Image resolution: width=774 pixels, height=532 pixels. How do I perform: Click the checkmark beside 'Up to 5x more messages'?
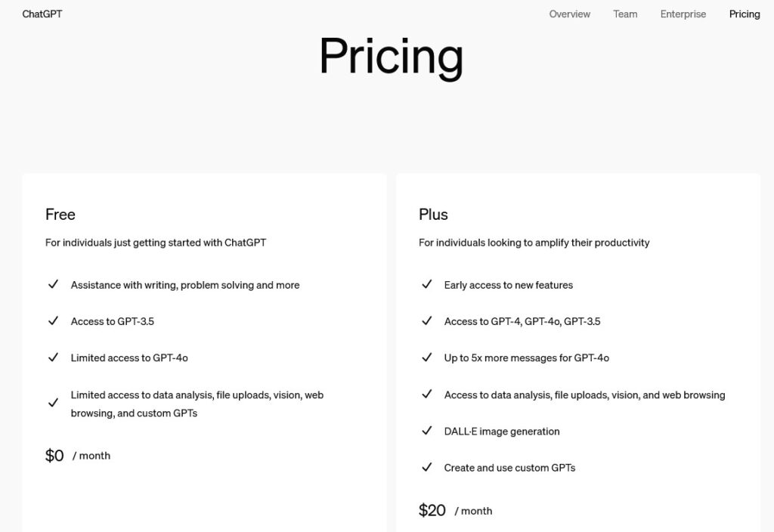(426, 357)
